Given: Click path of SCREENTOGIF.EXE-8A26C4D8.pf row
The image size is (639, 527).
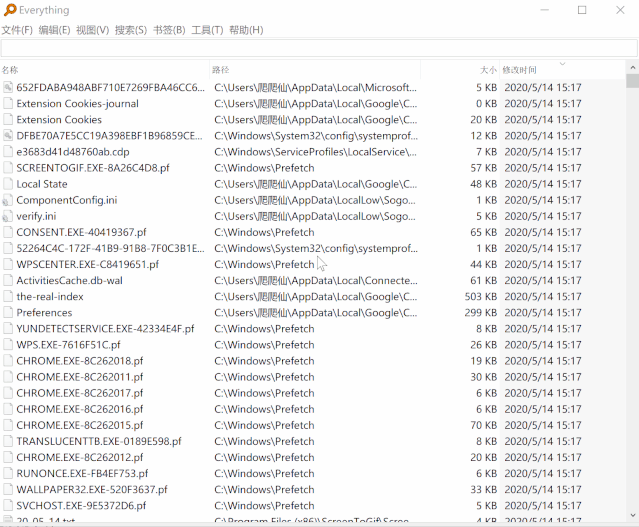Looking at the screenshot, I should coord(264,168).
